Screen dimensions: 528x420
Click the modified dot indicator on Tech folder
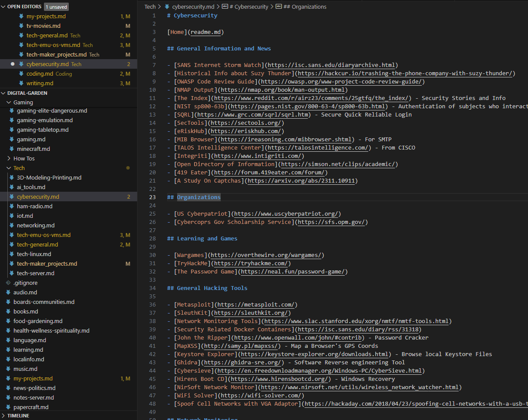click(128, 168)
